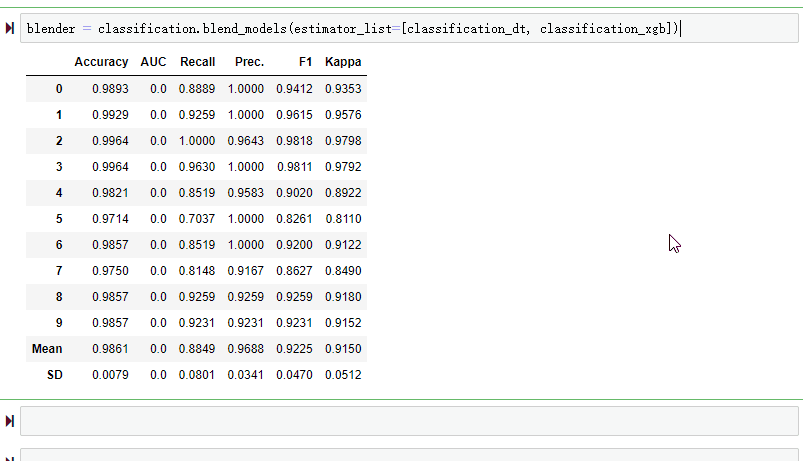803x461 pixels.
Task: Run the empty cell below the table
Action: pyautogui.click(x=9, y=421)
